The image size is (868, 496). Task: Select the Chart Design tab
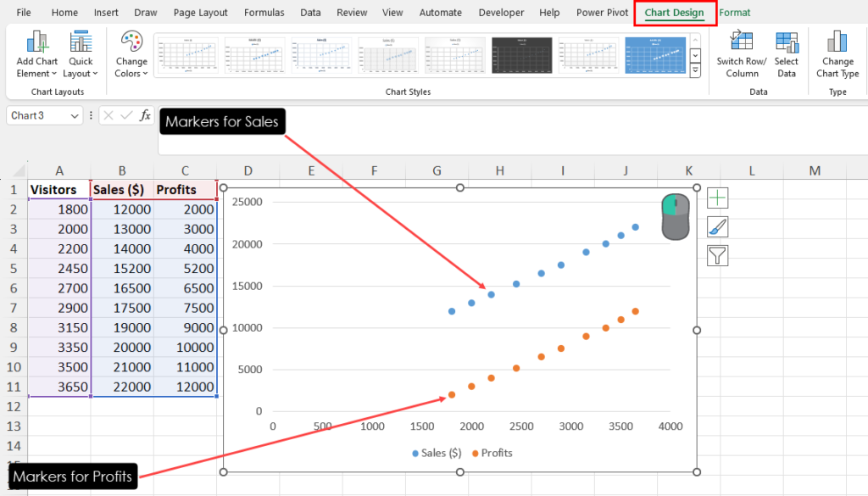tap(674, 12)
